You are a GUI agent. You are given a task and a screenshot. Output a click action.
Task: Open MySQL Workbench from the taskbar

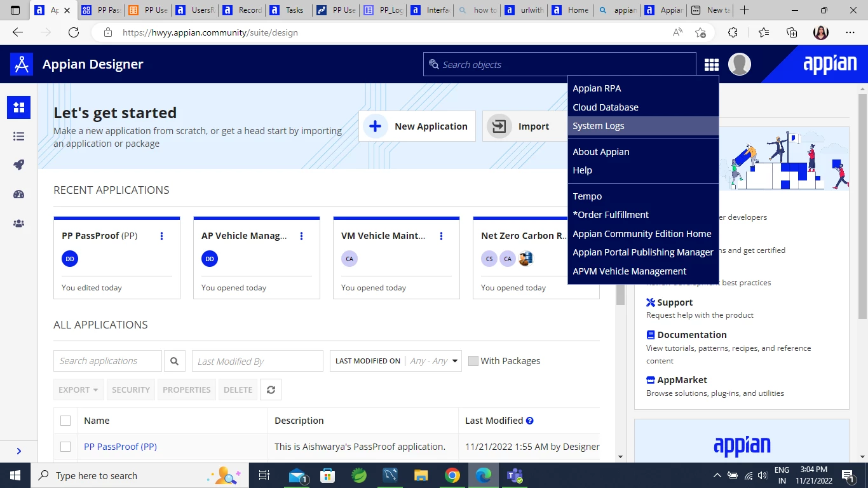coord(390,475)
